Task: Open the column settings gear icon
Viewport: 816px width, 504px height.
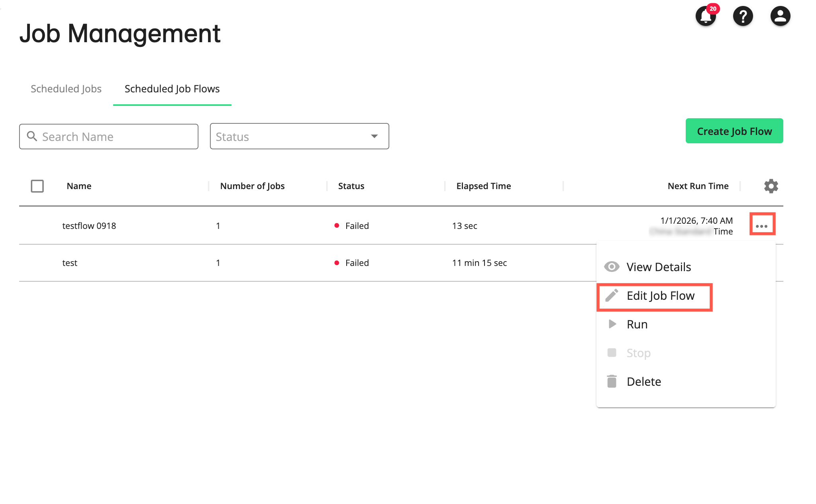Action: tap(771, 186)
